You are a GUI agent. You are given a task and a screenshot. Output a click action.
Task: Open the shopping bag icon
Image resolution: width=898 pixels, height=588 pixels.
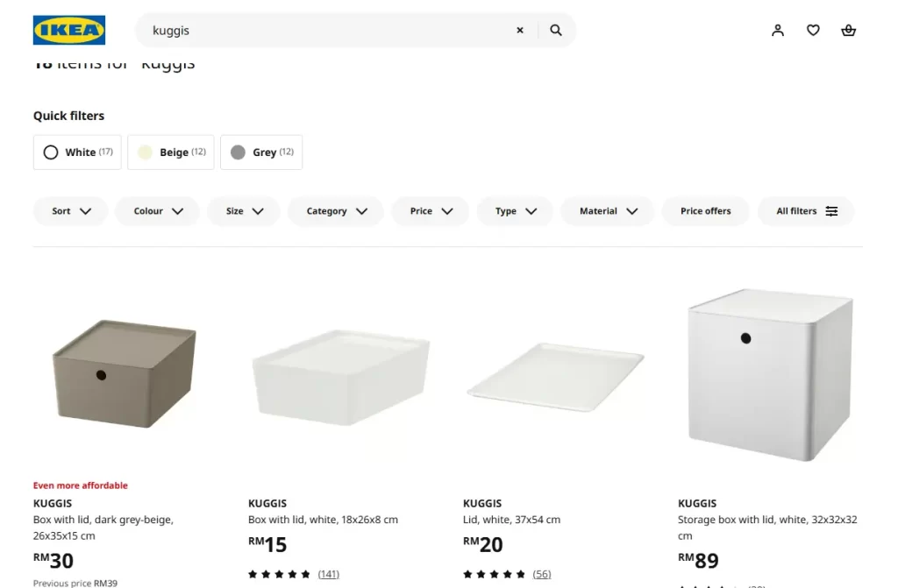(x=848, y=29)
